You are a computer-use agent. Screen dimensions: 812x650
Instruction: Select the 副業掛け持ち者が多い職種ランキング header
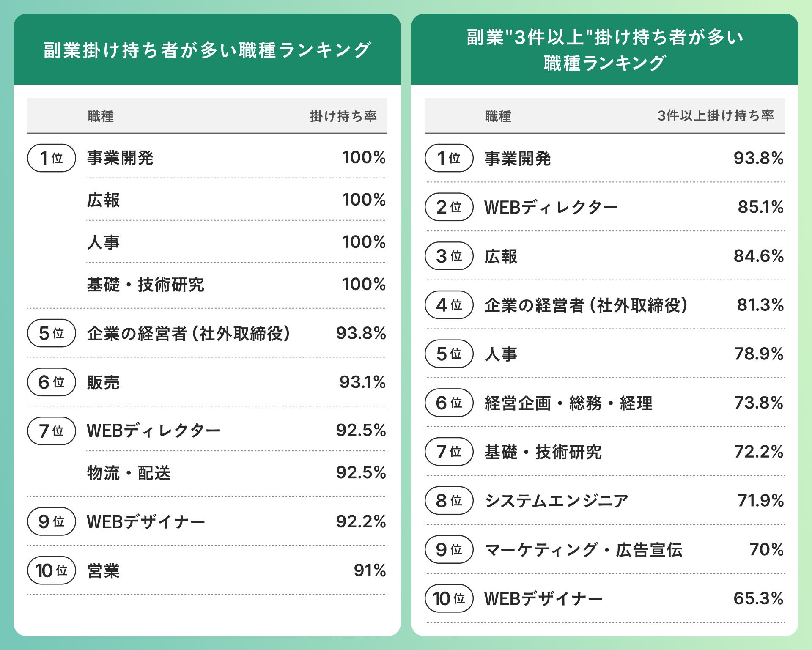click(x=207, y=50)
